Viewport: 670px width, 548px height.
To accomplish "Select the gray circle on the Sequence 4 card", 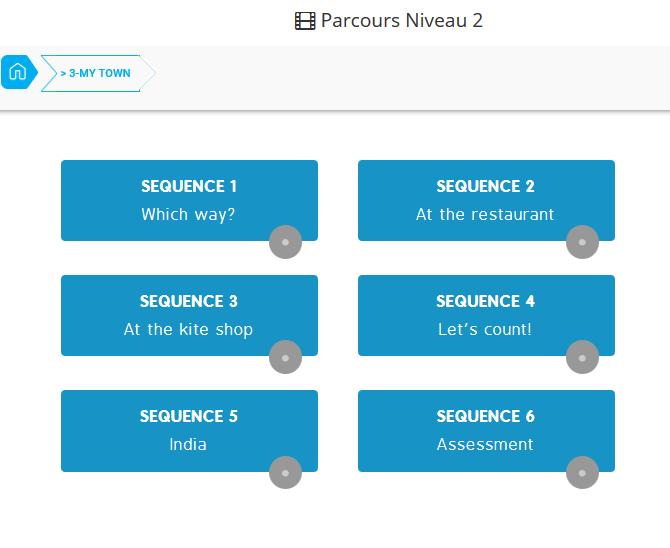I will [582, 357].
